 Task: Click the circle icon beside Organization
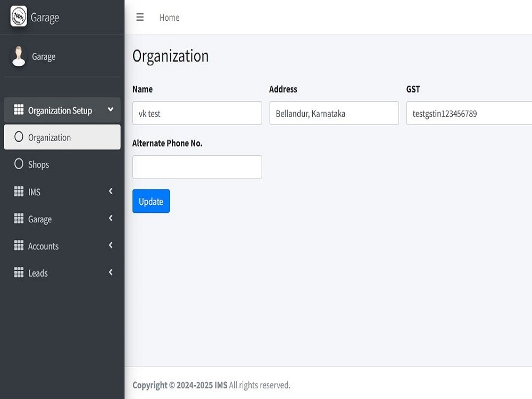pyautogui.click(x=19, y=137)
